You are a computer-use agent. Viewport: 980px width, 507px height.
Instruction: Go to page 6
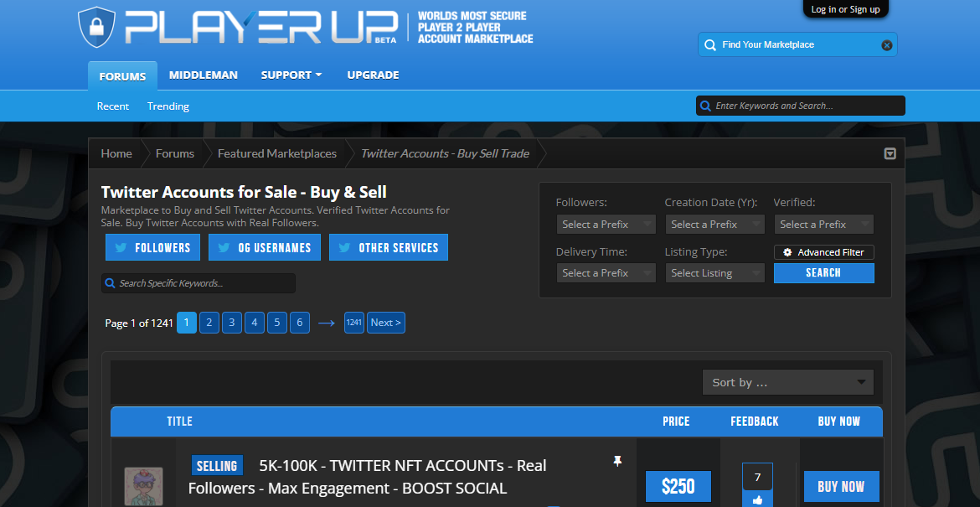299,323
